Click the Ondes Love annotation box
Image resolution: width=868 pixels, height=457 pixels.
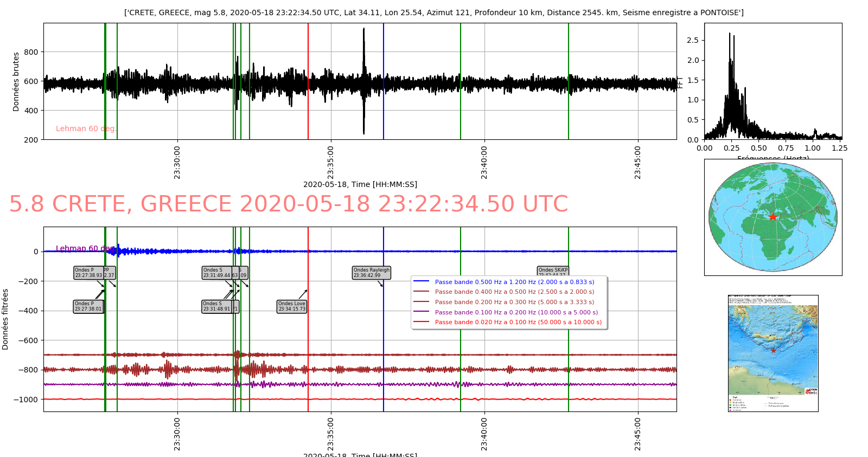click(x=291, y=306)
